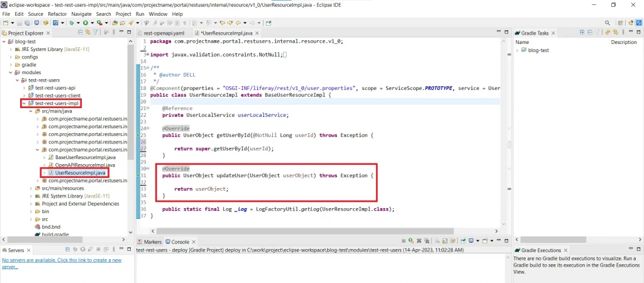This screenshot has height=283, width=644.
Task: Open Gradle Tasks view menu dots
Action: pyautogui.click(x=623, y=32)
